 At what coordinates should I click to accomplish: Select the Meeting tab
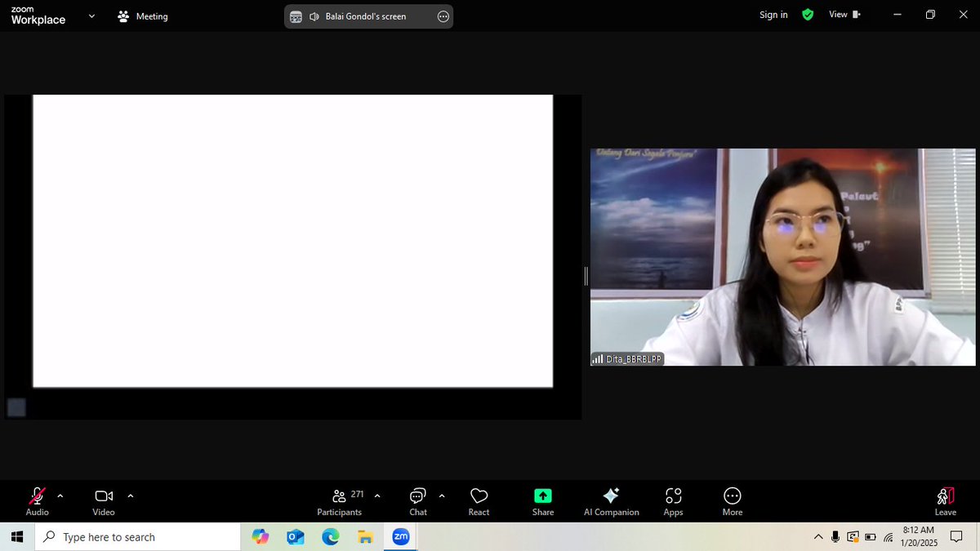coord(143,16)
